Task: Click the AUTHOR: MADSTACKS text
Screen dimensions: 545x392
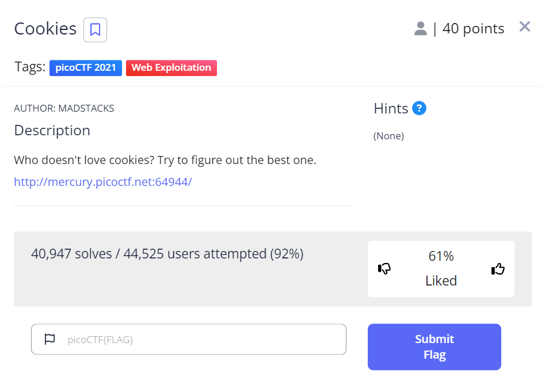Action: tap(64, 108)
